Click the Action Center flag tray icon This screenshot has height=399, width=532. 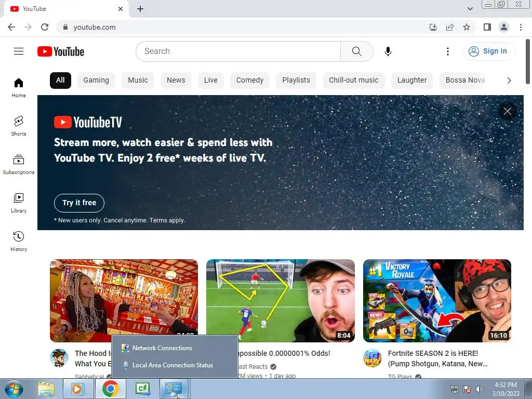coord(467,389)
